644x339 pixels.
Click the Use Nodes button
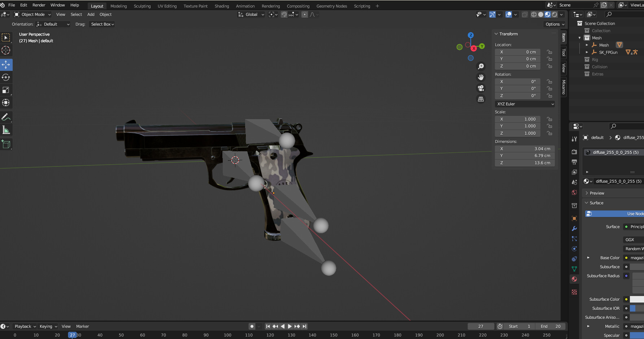[614, 214]
